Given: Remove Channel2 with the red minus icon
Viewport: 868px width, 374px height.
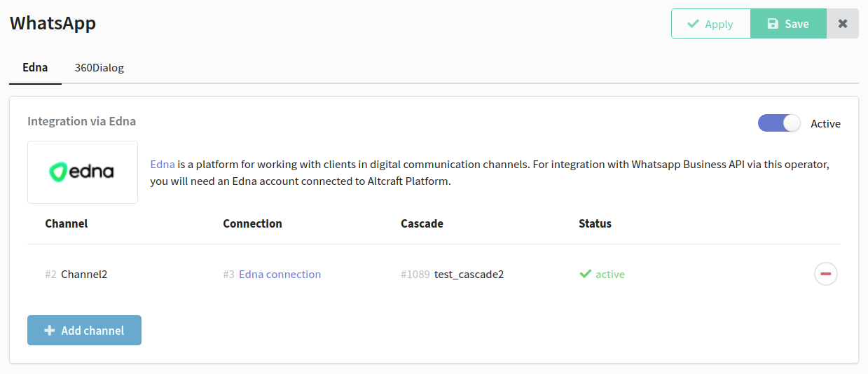Looking at the screenshot, I should point(825,274).
